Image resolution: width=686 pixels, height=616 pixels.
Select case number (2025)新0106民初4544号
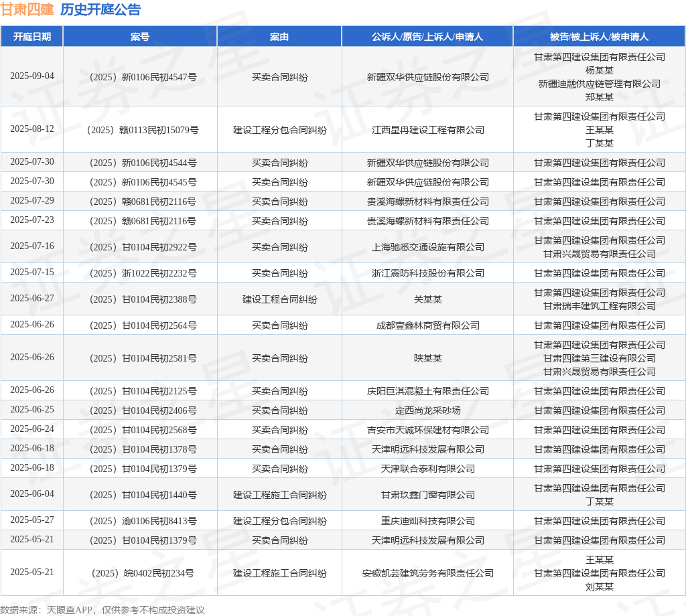pos(143,163)
